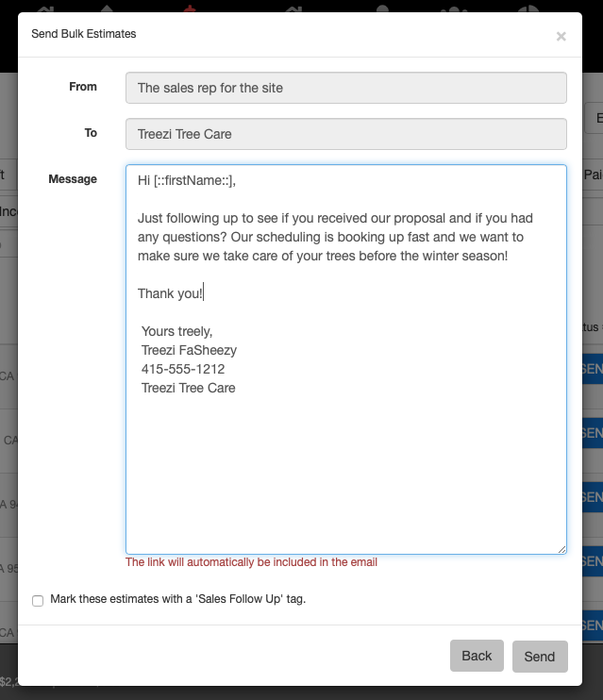Screen dimensions: 603x700
Task: Click the 'Send Bulk Estimates' dialog title
Action: (84, 34)
